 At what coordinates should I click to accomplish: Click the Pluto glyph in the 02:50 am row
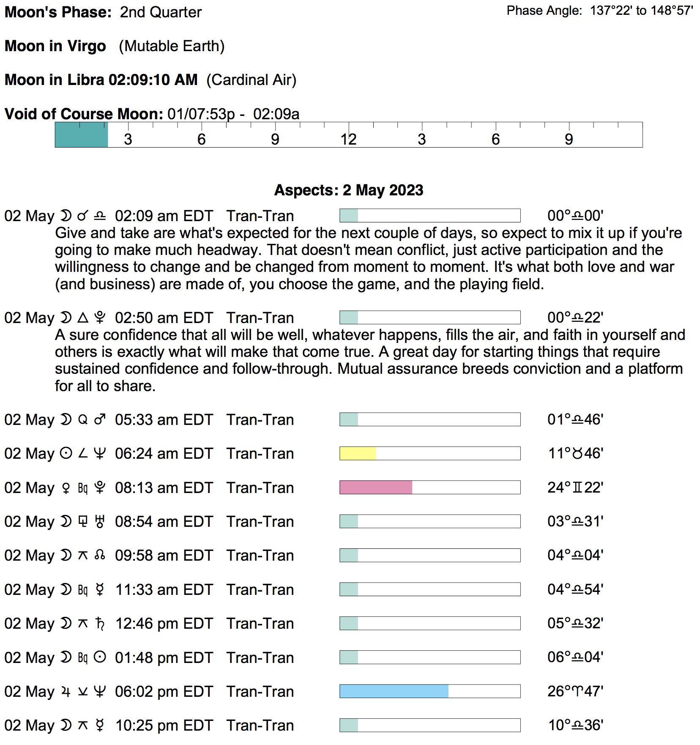click(x=100, y=318)
